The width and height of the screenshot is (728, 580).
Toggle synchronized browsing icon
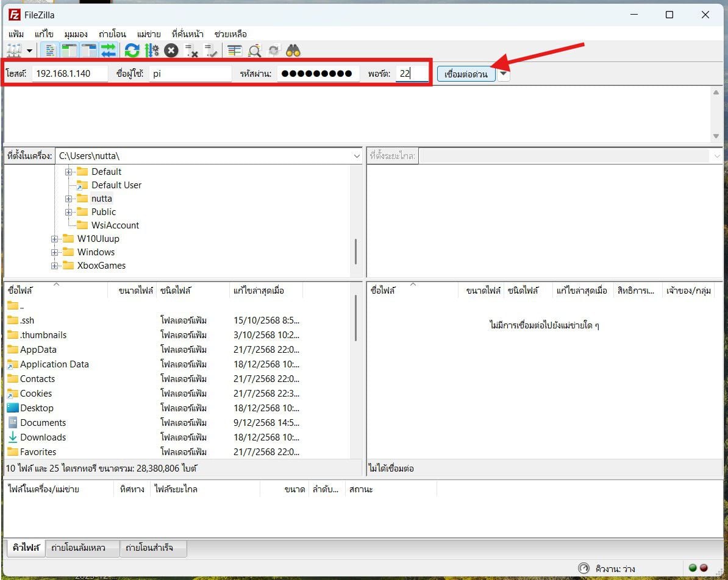[274, 50]
